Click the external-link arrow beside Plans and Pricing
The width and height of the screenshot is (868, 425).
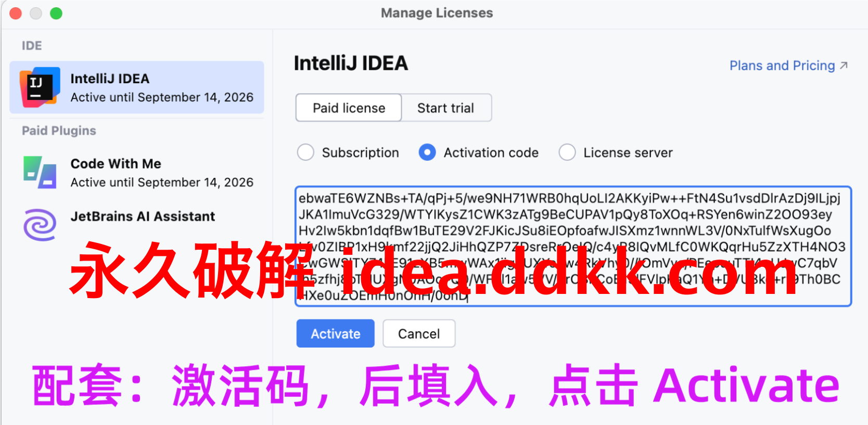coord(844,66)
